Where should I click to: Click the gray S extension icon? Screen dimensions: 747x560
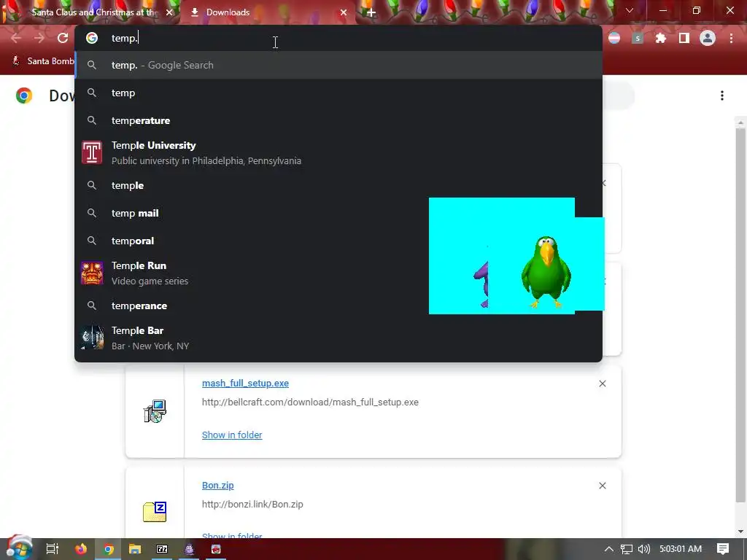pos(638,38)
